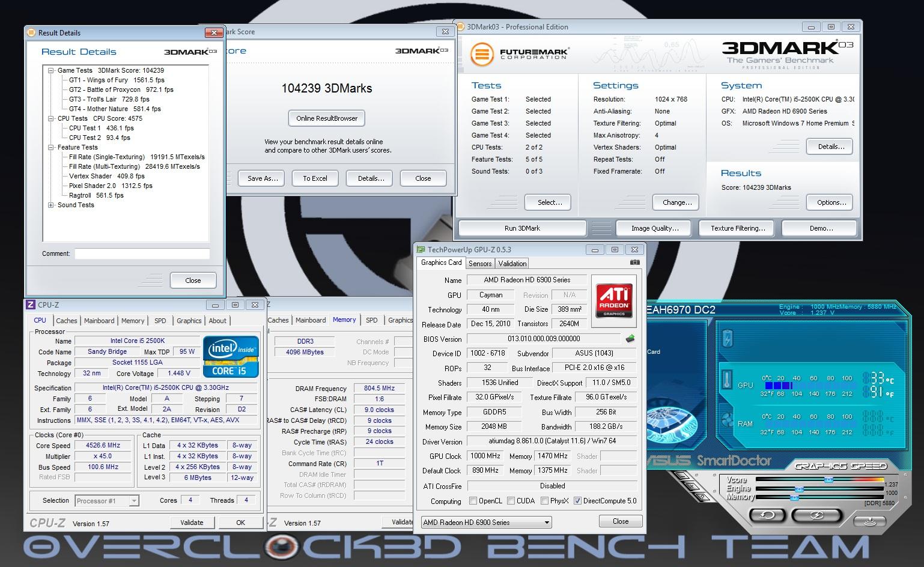Select the CPU Test 1 row
Screen dimensions: 924x567
[102, 128]
